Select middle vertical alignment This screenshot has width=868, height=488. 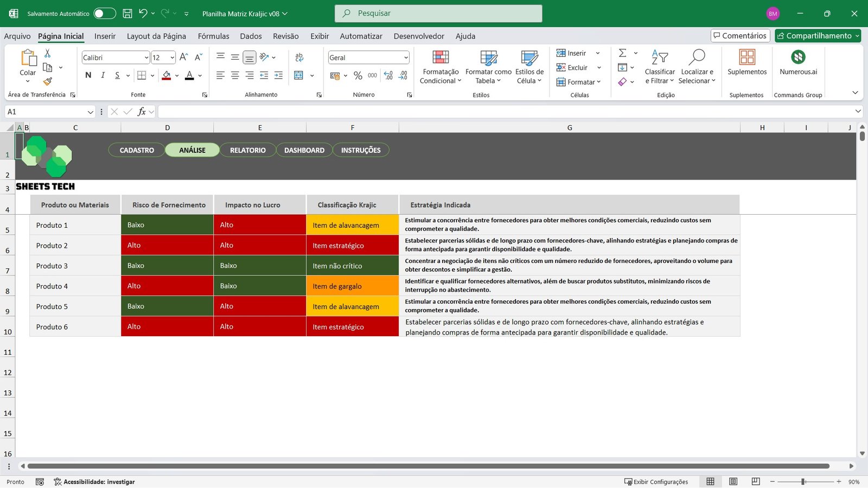click(x=235, y=57)
